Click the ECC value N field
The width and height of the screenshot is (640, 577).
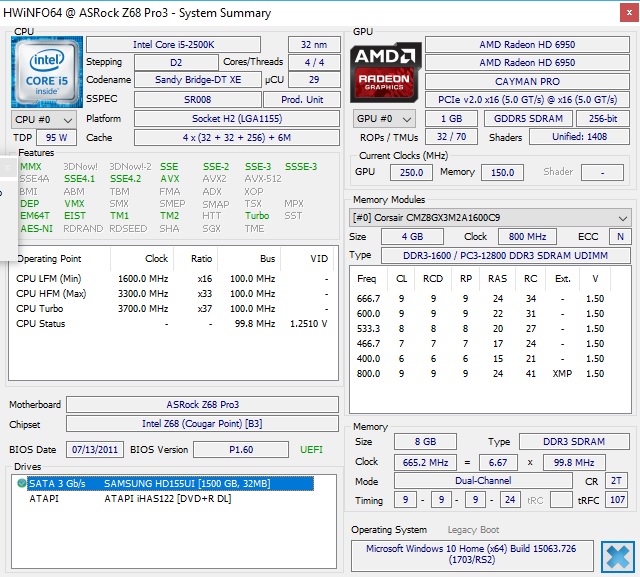point(620,237)
